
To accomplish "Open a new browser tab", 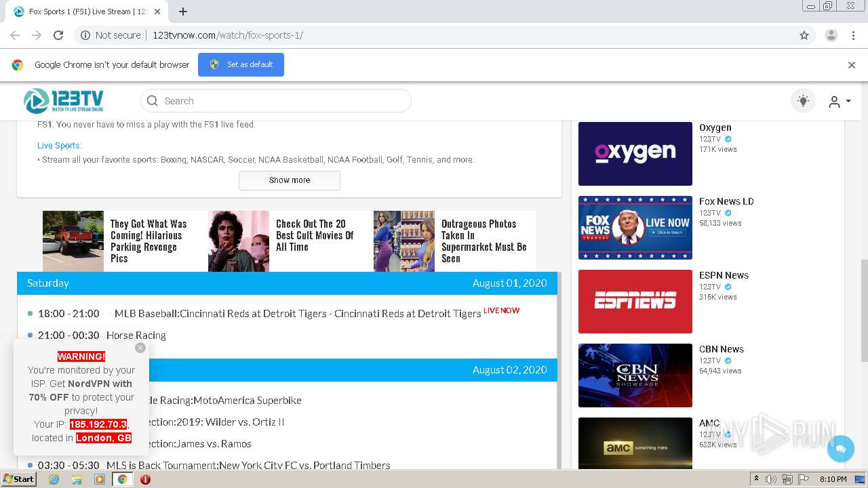I will tap(183, 12).
